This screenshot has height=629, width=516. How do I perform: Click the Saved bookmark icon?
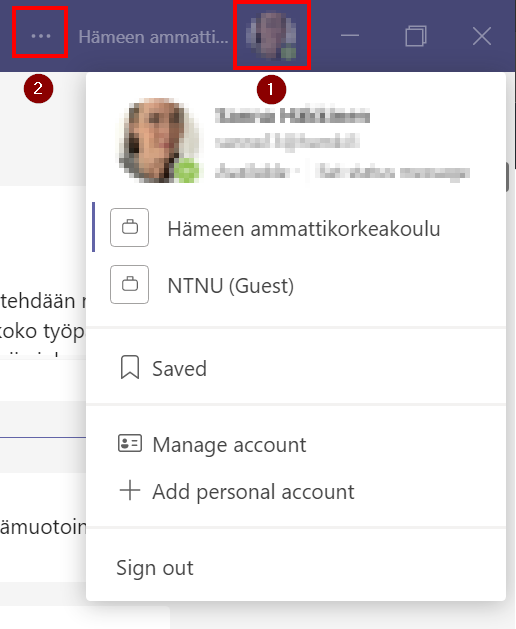[x=130, y=367]
